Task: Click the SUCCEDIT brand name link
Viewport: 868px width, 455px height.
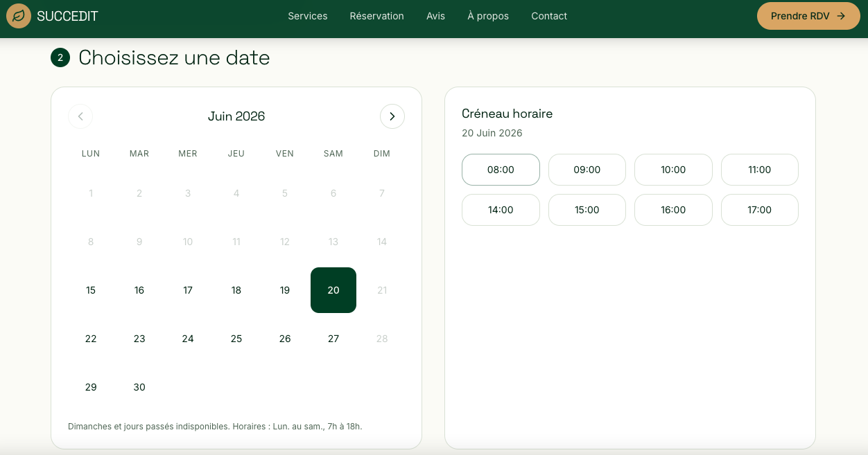Action: click(x=68, y=16)
